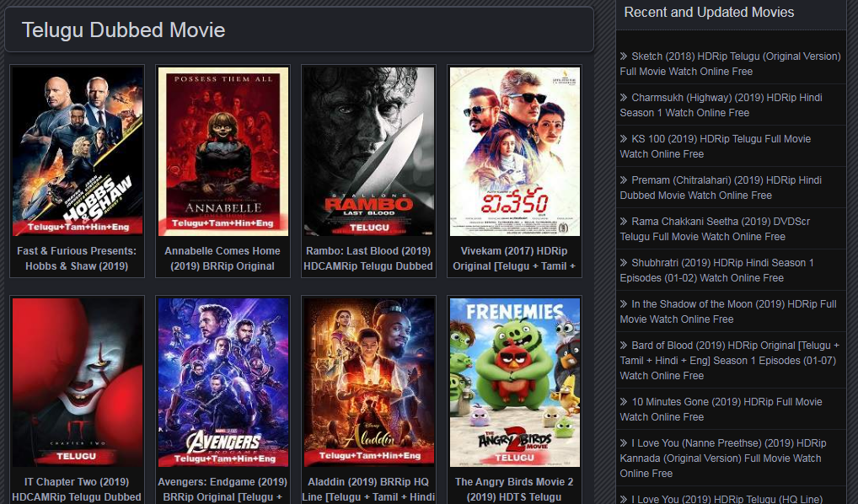Open 'Sketch (2018) HDRip Telugu' sidebar link
Image resolution: width=858 pixels, height=504 pixels.
(730, 64)
